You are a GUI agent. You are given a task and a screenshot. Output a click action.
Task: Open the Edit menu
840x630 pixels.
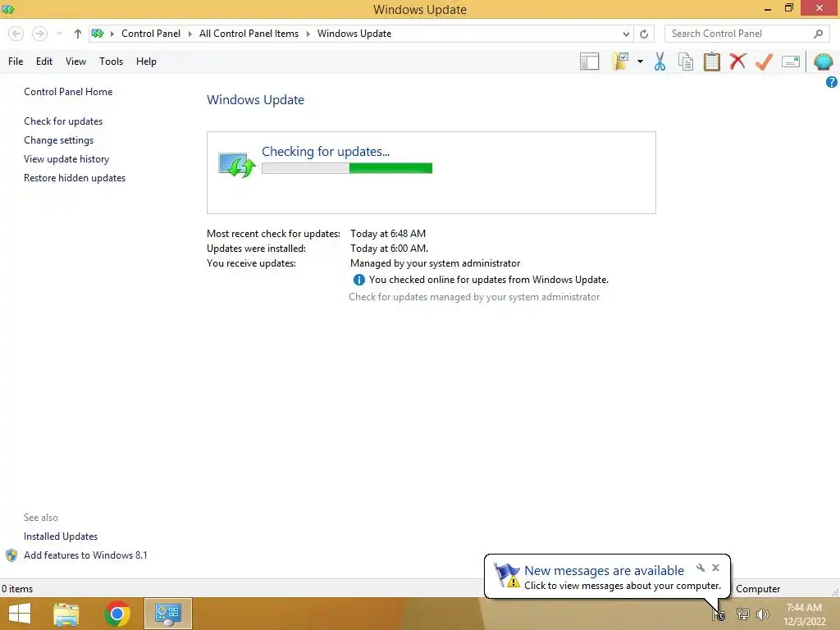point(44,62)
